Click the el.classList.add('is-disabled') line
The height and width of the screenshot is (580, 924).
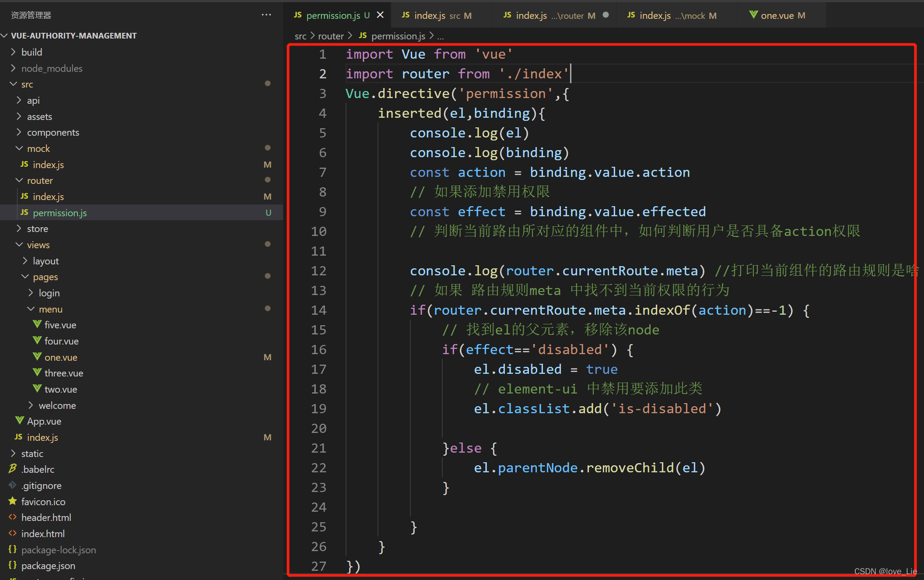coord(598,408)
